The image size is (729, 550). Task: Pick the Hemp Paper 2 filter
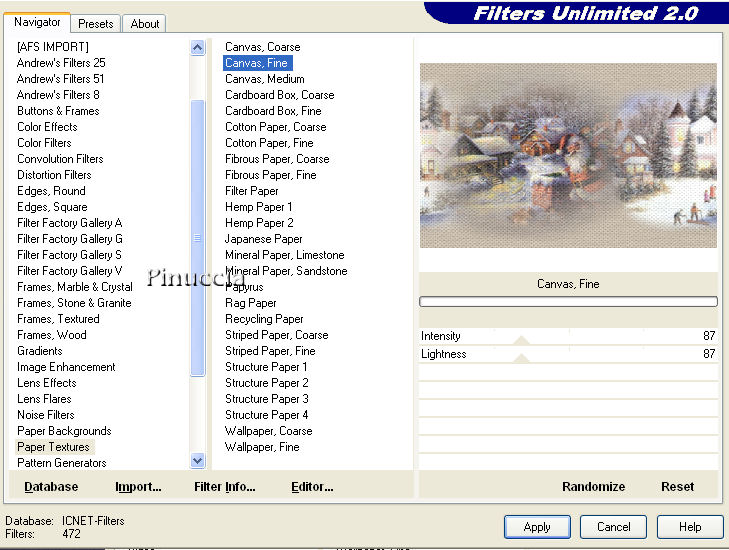pos(259,223)
